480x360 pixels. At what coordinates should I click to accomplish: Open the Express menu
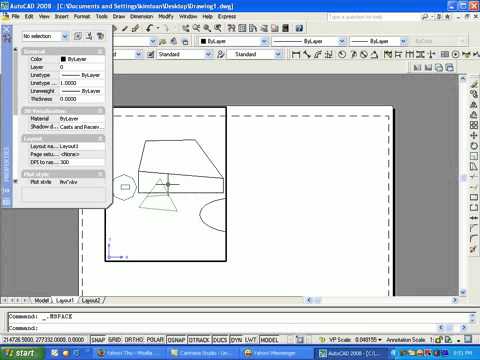point(227,16)
